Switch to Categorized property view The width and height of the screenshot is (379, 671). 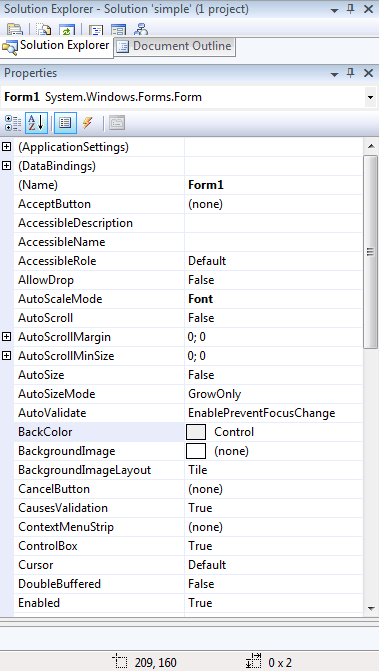(x=13, y=123)
